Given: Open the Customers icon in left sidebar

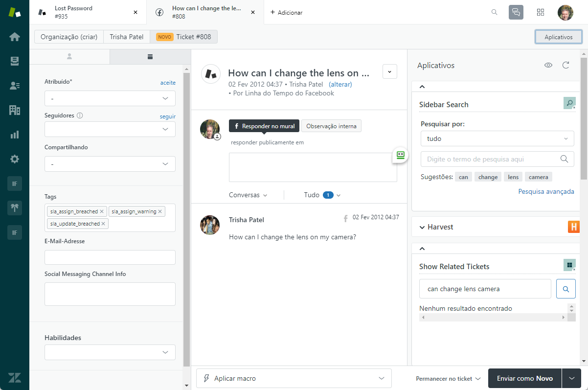Looking at the screenshot, I should coord(15,86).
